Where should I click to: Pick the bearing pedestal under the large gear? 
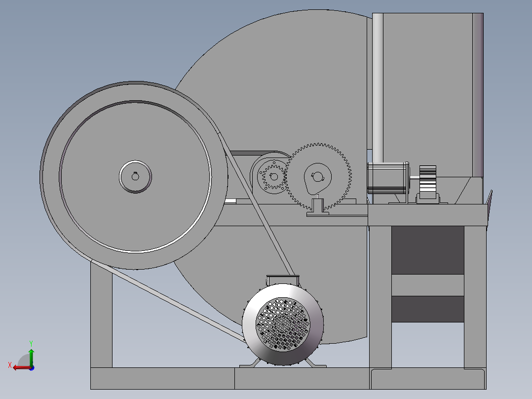[318, 207]
